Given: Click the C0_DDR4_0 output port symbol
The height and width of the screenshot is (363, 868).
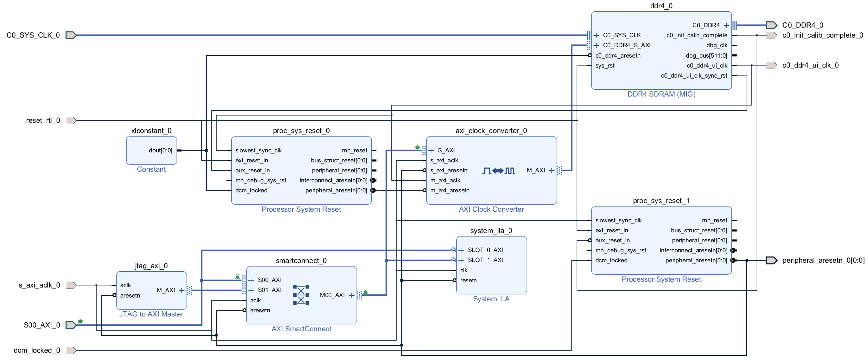Looking at the screenshot, I should pyautogui.click(x=771, y=25).
